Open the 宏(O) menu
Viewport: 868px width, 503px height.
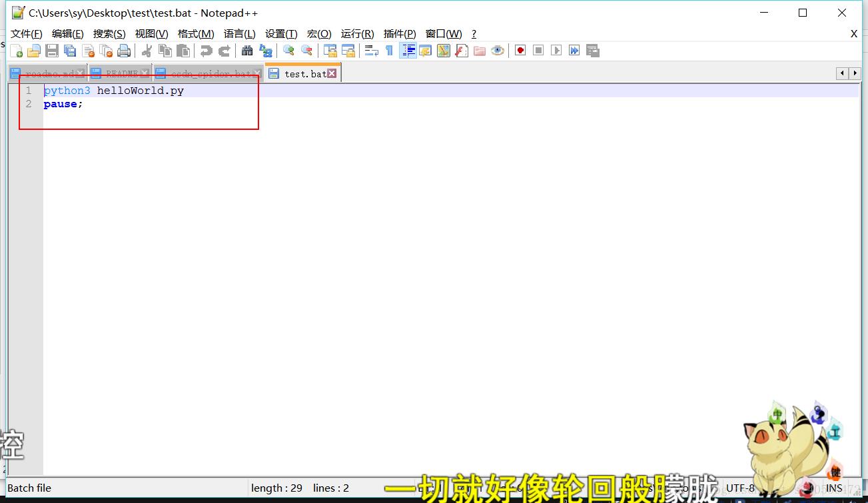[319, 34]
